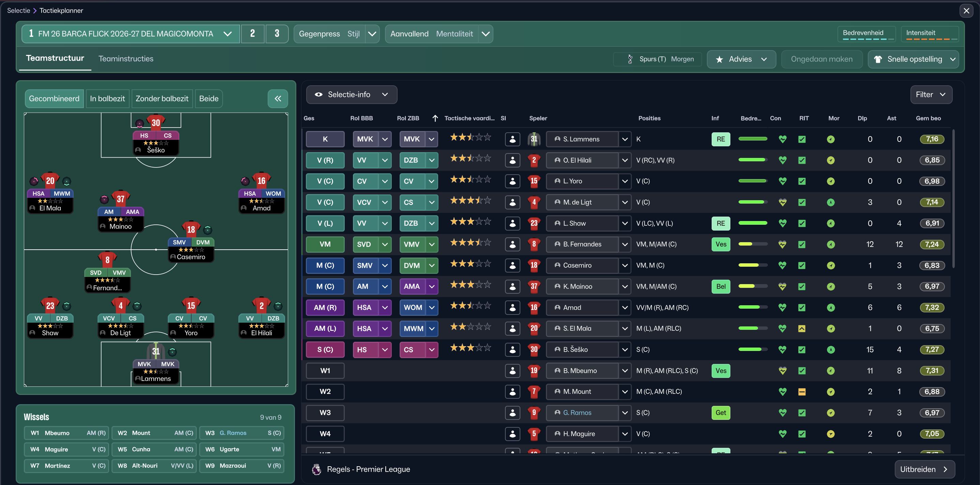Click the match fitness checkbox for L. Shaw
This screenshot has height=485, width=980.
coord(802,223)
